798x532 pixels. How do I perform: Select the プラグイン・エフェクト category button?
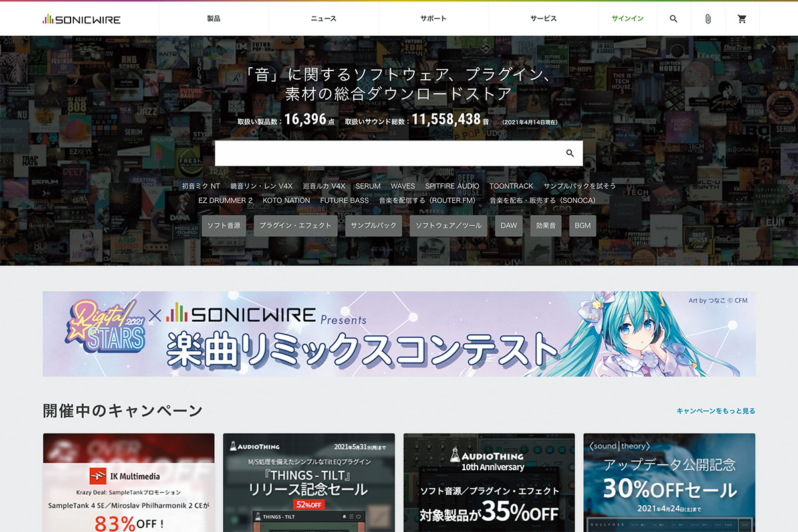click(295, 225)
